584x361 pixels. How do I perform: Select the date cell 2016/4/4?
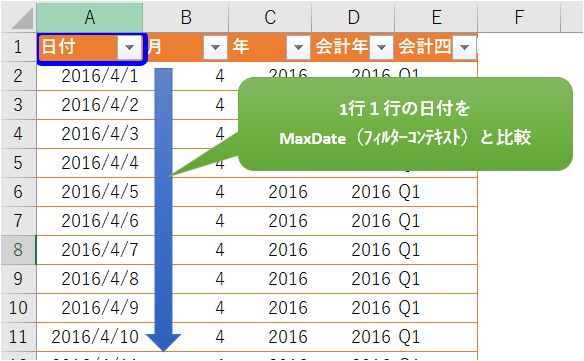[x=90, y=163]
